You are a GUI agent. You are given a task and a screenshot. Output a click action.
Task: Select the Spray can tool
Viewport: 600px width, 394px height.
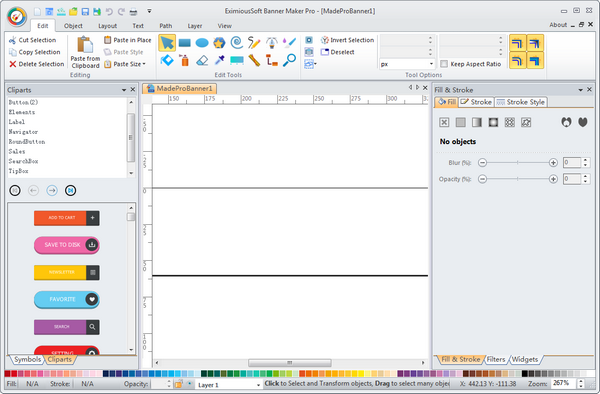[x=184, y=60]
